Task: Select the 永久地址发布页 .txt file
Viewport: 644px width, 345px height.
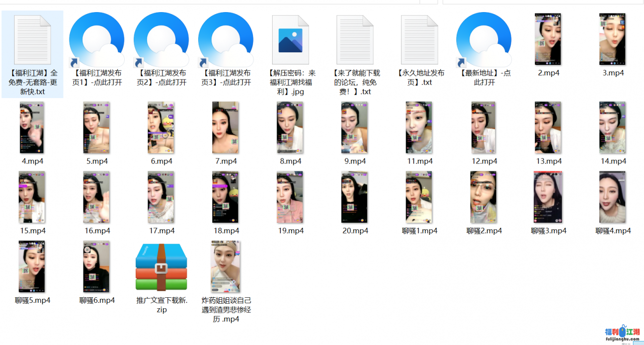Action: (x=419, y=40)
